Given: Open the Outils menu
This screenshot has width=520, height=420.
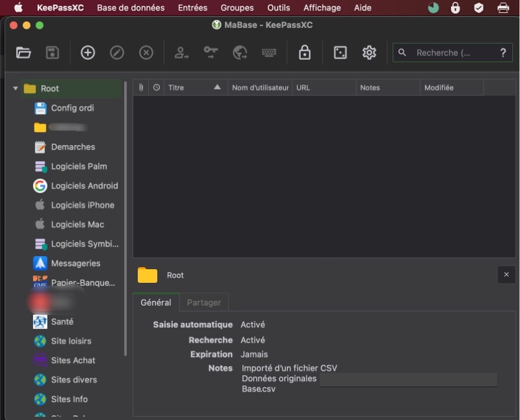Looking at the screenshot, I should pyautogui.click(x=279, y=8).
